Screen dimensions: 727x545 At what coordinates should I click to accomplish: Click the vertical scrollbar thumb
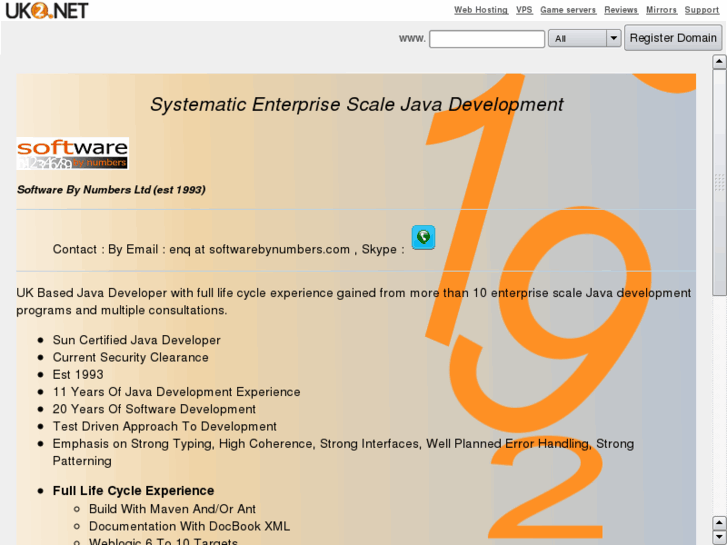pyautogui.click(x=719, y=182)
